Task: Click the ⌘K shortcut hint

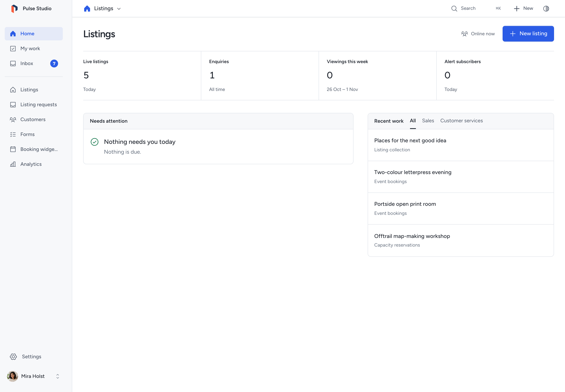Action: pyautogui.click(x=498, y=9)
